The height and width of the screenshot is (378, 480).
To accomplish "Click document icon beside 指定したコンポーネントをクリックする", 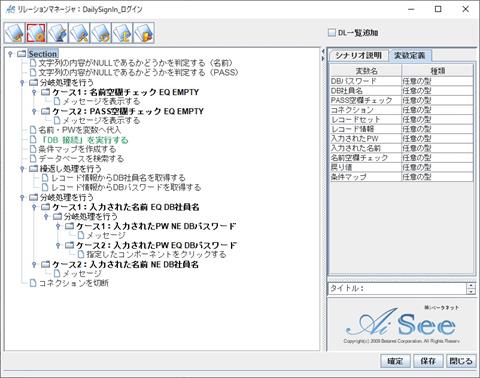I will coord(81,255).
